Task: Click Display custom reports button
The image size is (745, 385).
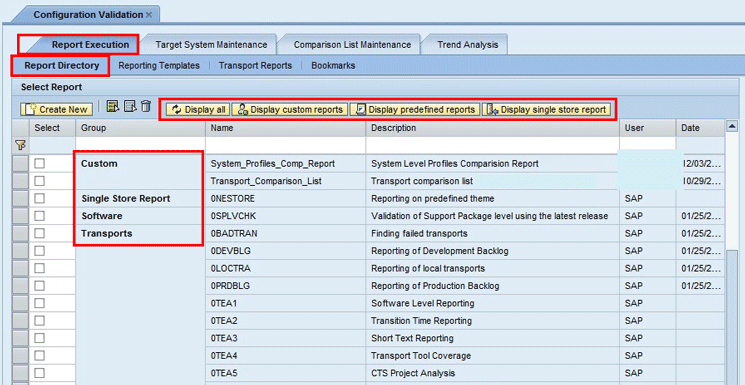Action: pos(290,110)
